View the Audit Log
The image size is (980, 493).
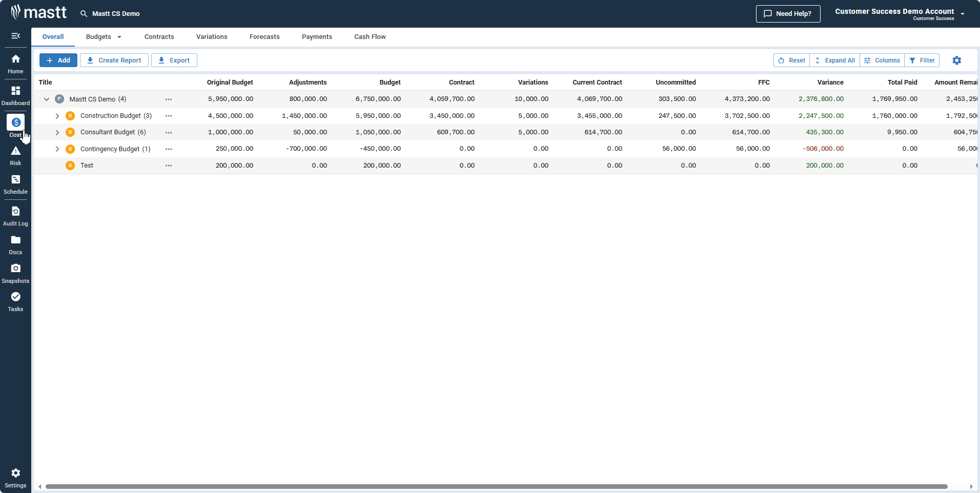pyautogui.click(x=15, y=215)
